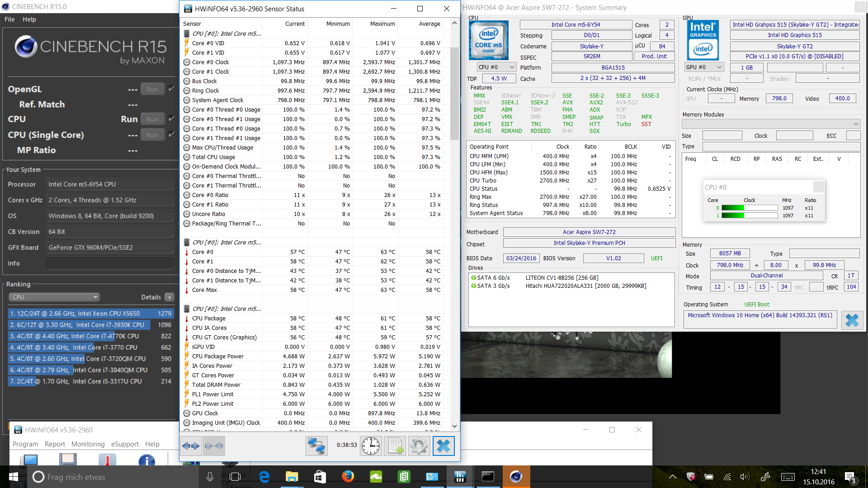Click the blue X close sensor icon
The image size is (868, 488).
click(x=443, y=446)
